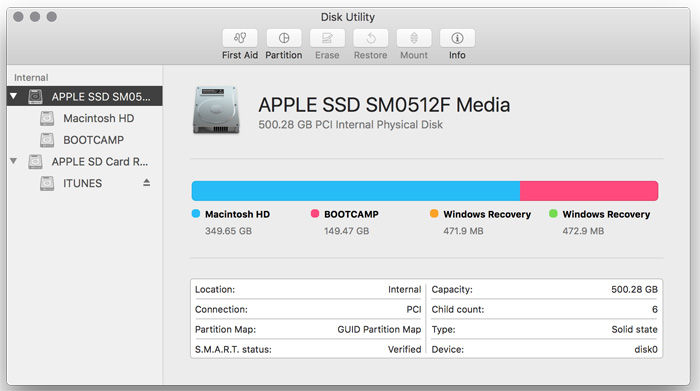700x391 pixels.
Task: Click the pink BOOTCAMP legend dot
Action: [x=315, y=214]
